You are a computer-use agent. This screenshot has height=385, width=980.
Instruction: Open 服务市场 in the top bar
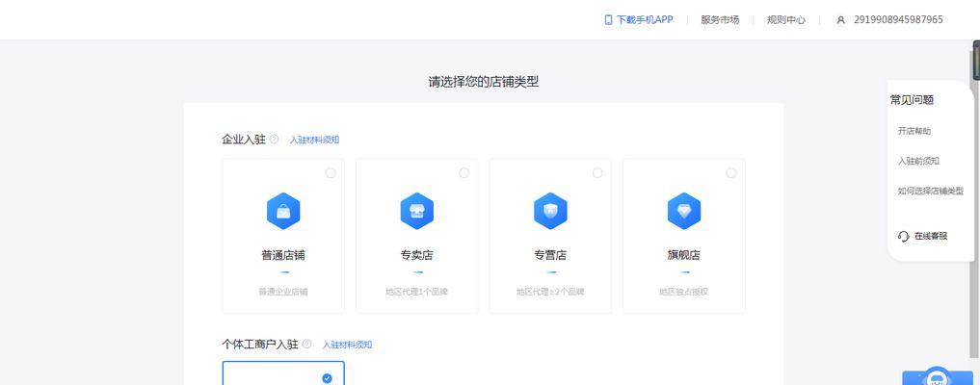[720, 20]
